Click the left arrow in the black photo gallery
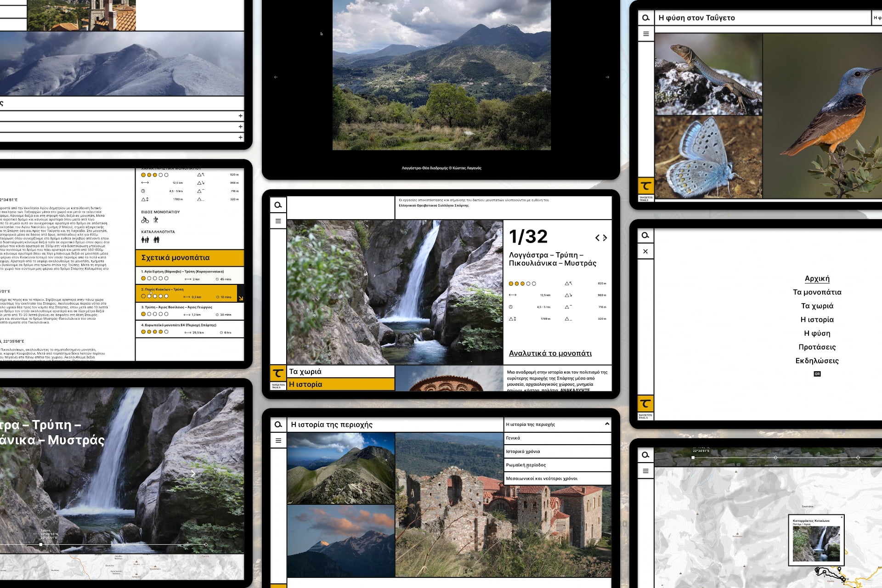Screen dimensions: 882x588 [276, 77]
